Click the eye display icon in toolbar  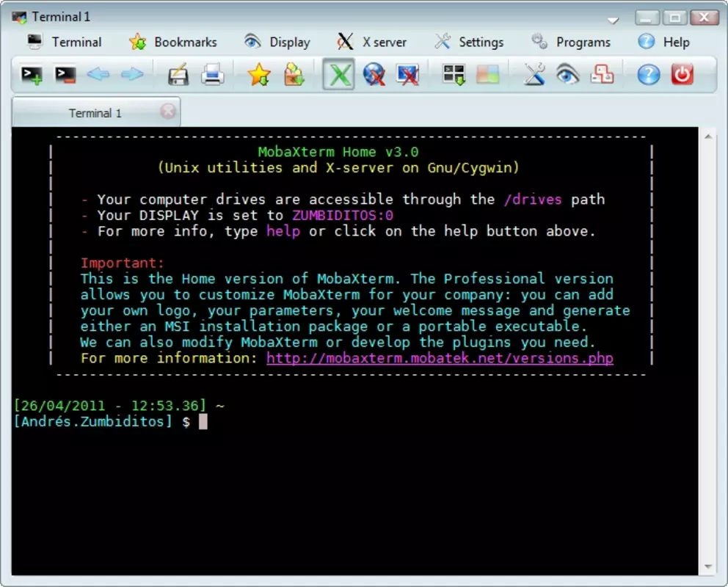coord(568,74)
